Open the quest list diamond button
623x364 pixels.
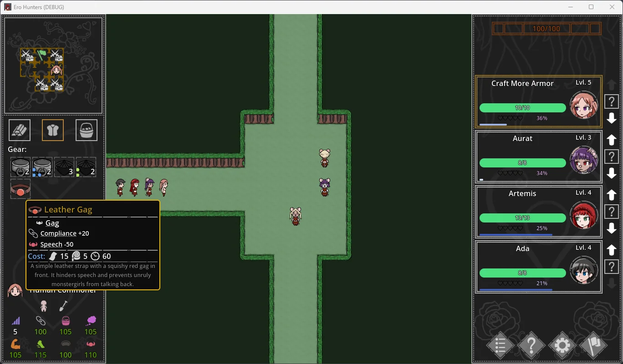500,345
